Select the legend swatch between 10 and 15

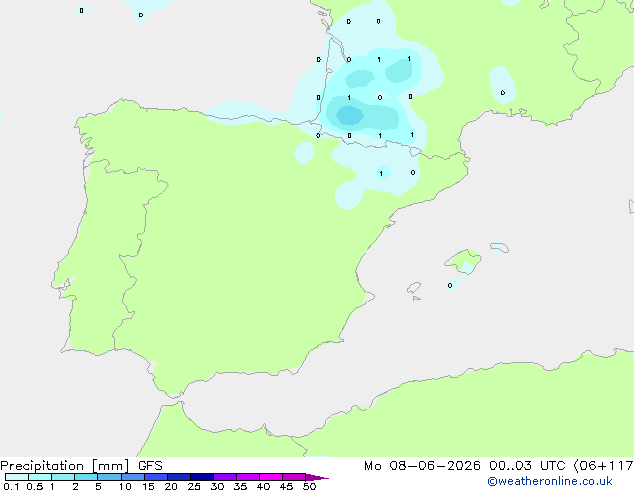pos(132,477)
